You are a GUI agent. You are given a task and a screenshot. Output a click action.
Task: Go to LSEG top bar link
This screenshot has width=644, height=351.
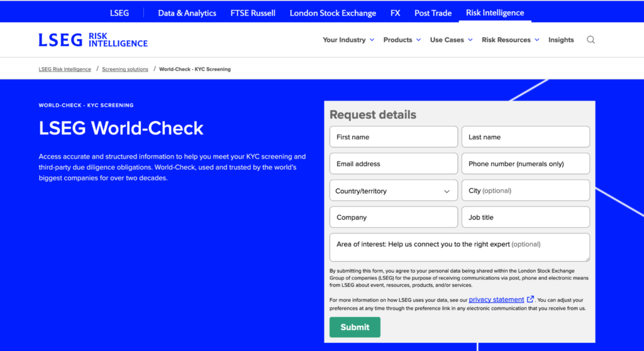[119, 13]
